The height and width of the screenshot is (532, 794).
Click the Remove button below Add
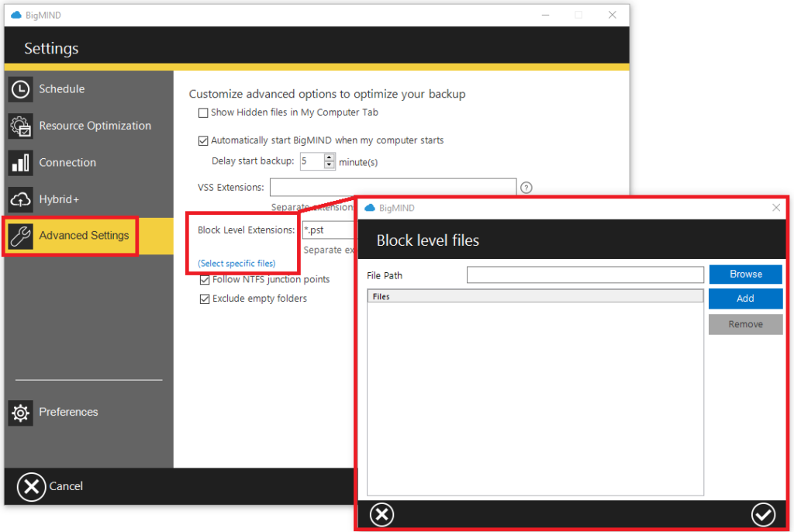coord(745,324)
